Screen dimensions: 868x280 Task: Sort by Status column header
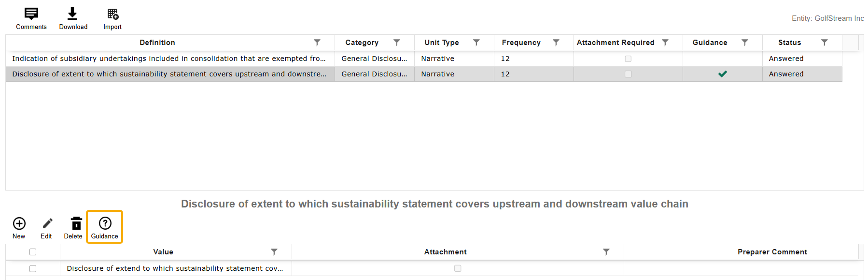790,43
